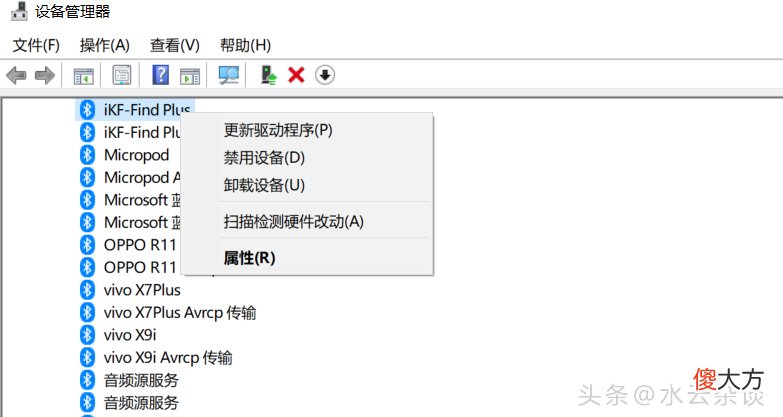
Task: Select the highlighted iKF-Find Plus device
Action: (135, 110)
